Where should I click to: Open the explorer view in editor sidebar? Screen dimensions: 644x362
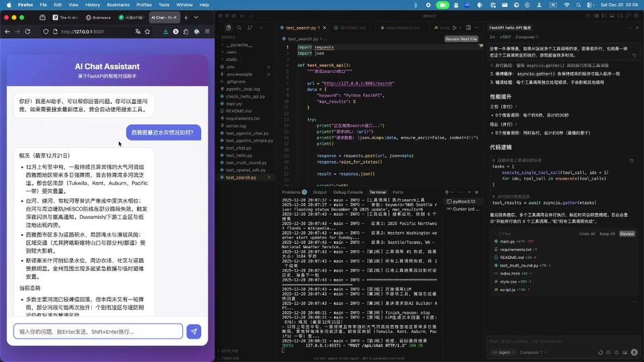228,27
